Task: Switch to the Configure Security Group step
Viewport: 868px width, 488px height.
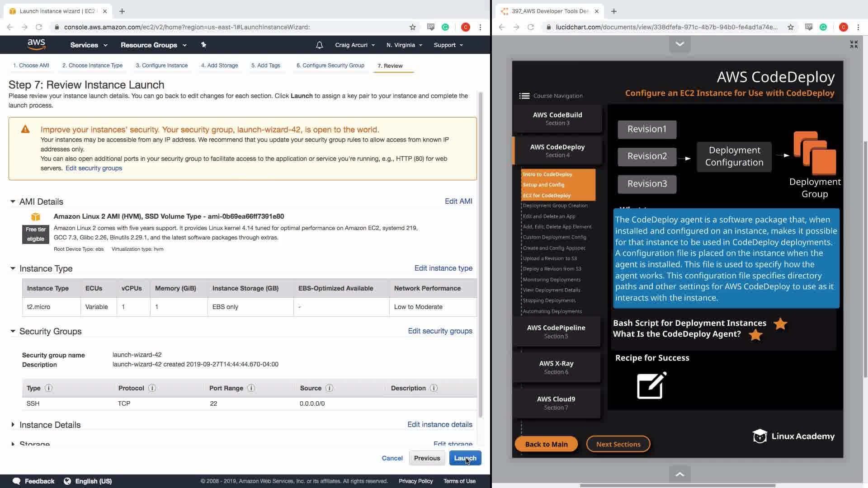Action: click(330, 66)
